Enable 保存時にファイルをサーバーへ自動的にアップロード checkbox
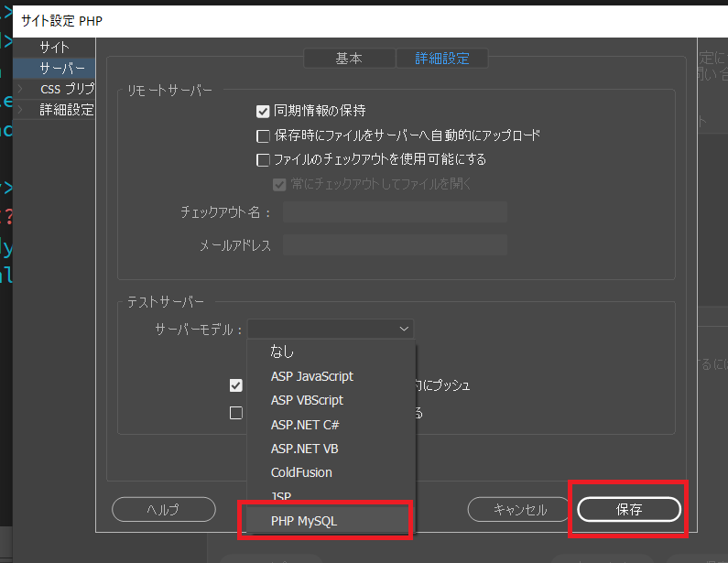The image size is (728, 563). [264, 136]
